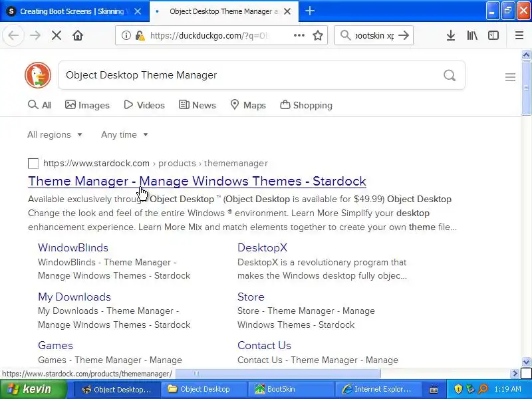Open the Games sitelink
Viewport: 532px width, 399px height.
point(55,345)
